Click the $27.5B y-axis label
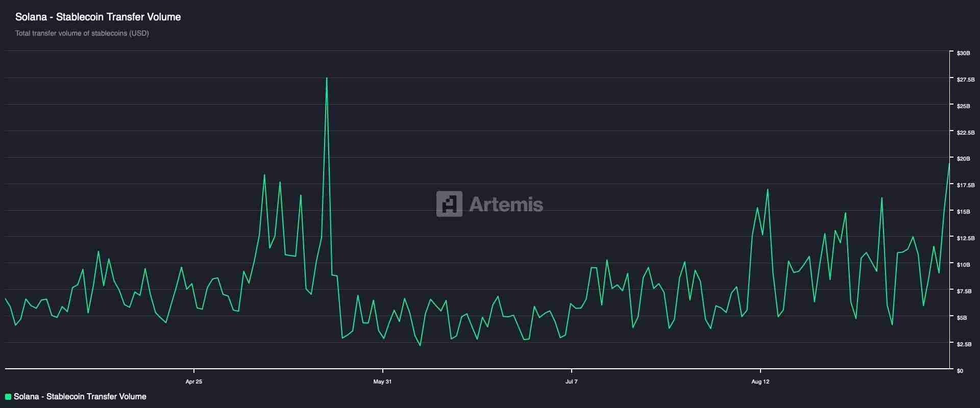The image size is (980, 408). pyautogui.click(x=965, y=80)
